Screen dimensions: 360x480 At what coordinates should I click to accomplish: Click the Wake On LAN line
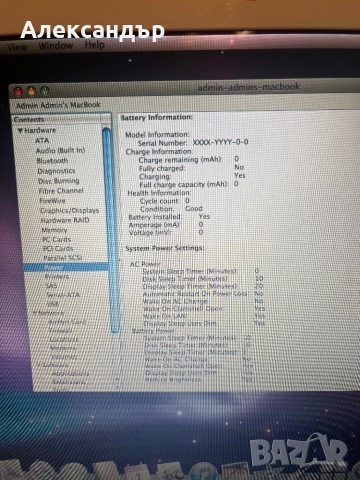tap(204, 316)
